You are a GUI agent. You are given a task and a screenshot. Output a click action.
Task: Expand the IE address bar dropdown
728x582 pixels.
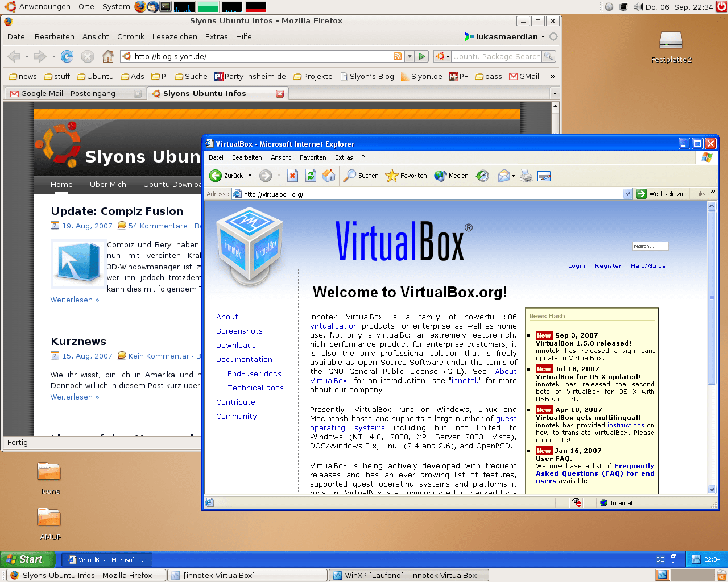(627, 193)
